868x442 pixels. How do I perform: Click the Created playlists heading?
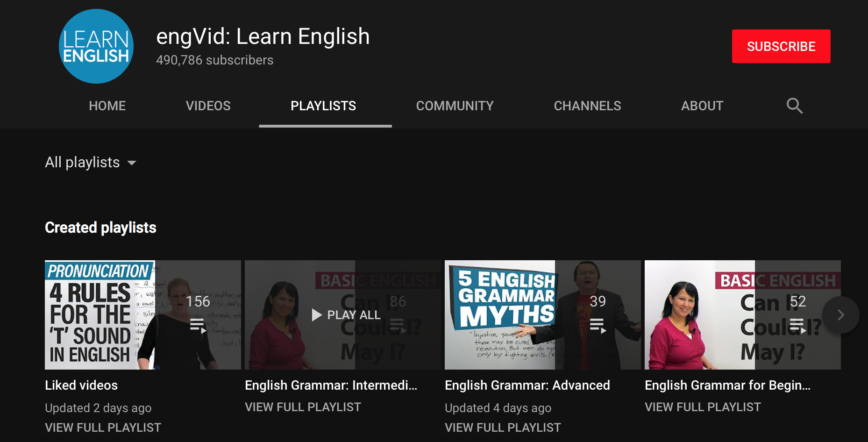click(x=100, y=228)
